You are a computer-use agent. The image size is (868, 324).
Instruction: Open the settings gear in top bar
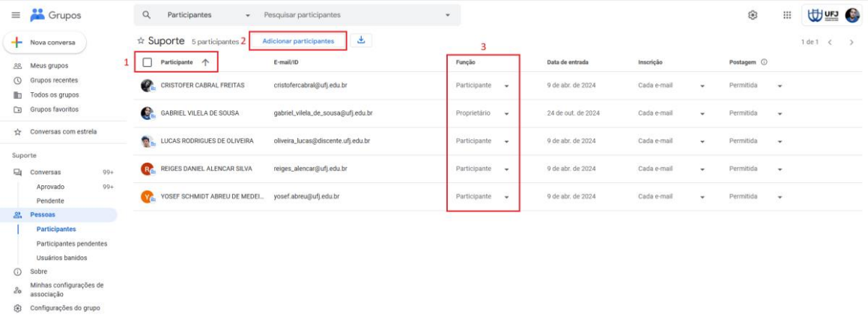click(x=753, y=15)
